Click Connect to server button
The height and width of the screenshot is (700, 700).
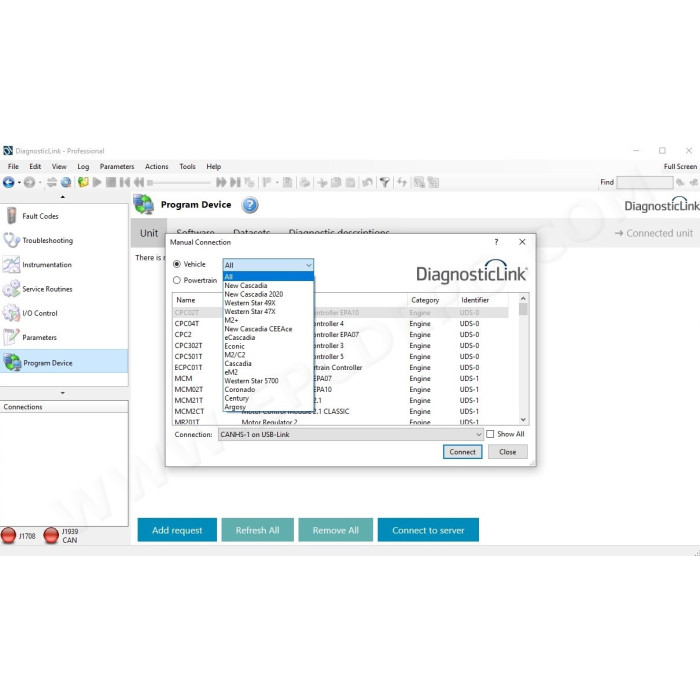428,530
